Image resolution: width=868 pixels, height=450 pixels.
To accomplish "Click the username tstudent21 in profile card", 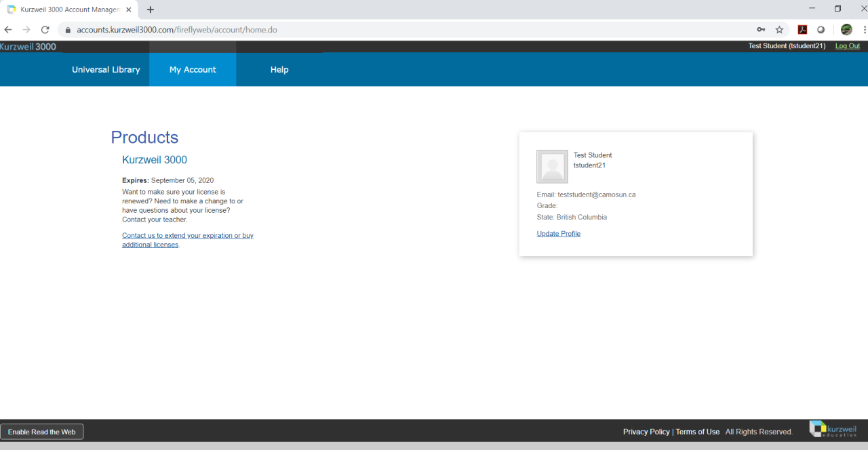I will point(589,165).
